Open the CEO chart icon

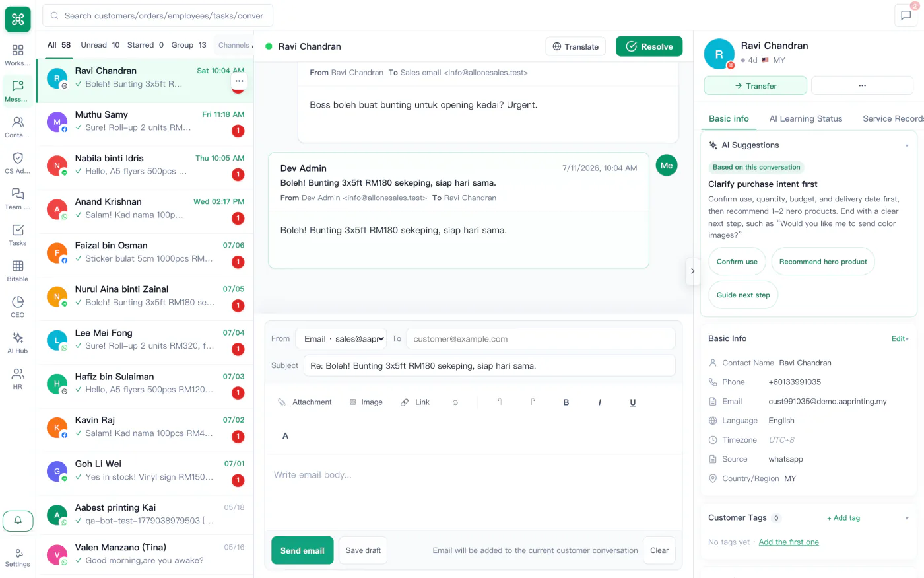[18, 307]
